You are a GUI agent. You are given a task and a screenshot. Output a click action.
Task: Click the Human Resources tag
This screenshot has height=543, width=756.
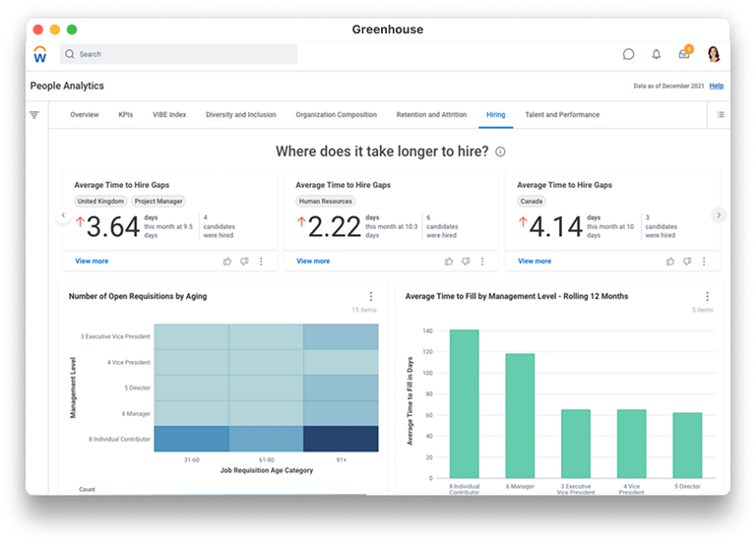(326, 201)
